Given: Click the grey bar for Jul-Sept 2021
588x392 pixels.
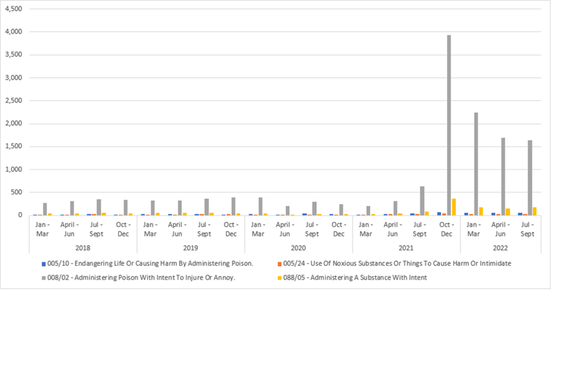Looking at the screenshot, I should coord(422,201).
